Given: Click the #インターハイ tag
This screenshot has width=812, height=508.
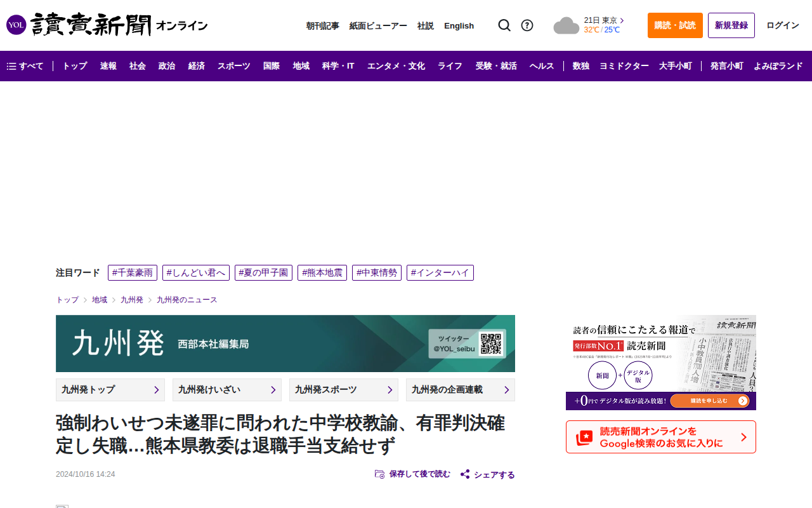Looking at the screenshot, I should pyautogui.click(x=440, y=273).
